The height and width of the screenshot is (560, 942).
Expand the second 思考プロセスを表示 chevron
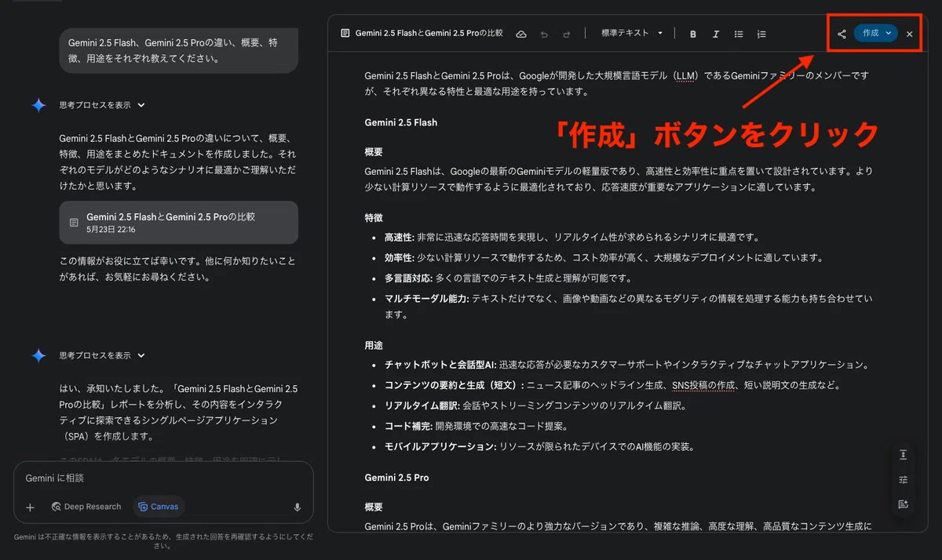pyautogui.click(x=141, y=355)
